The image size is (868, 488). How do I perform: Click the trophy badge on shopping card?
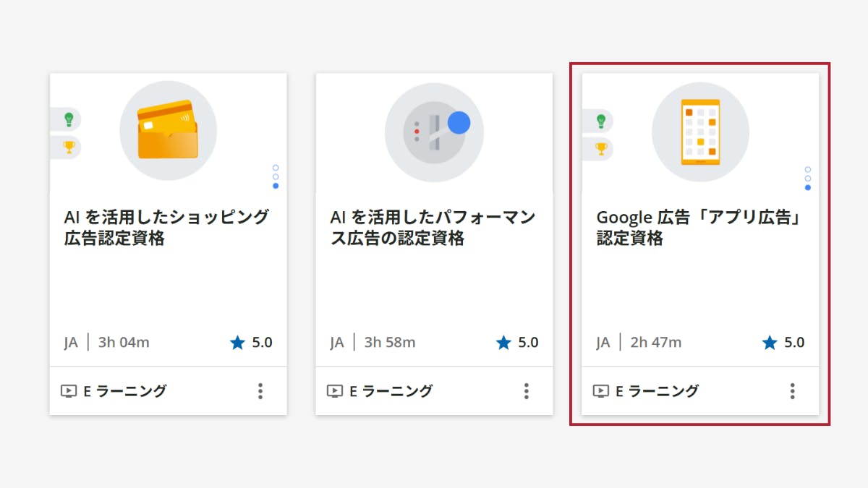click(x=69, y=147)
